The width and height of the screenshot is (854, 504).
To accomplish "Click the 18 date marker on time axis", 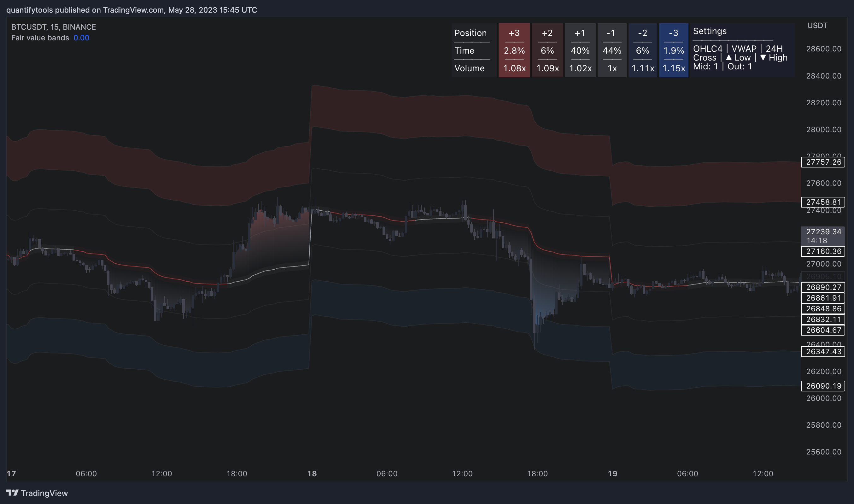I will click(x=312, y=473).
